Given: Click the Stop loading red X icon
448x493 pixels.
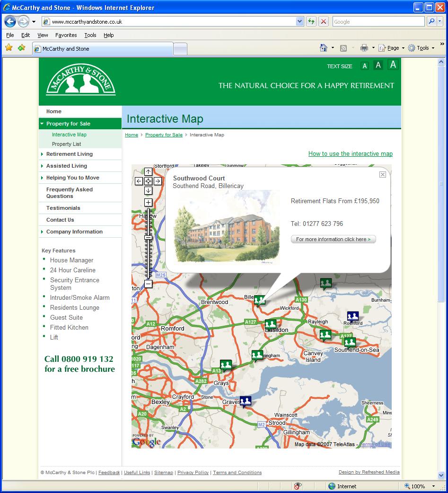Looking at the screenshot, I should (323, 21).
